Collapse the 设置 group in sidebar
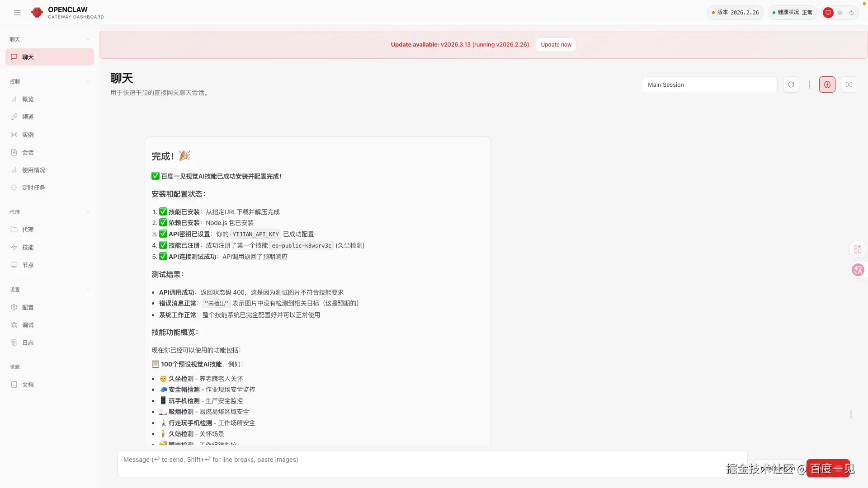This screenshot has height=488, width=868. tap(88, 289)
